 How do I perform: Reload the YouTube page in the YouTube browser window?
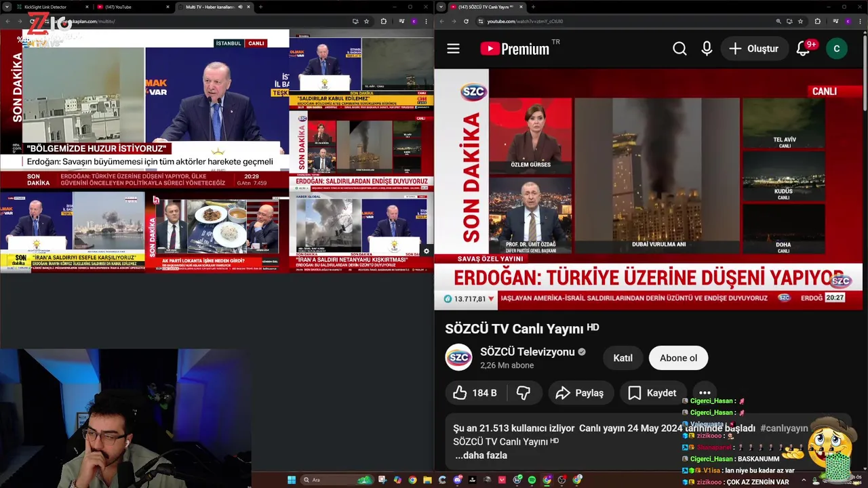(466, 21)
